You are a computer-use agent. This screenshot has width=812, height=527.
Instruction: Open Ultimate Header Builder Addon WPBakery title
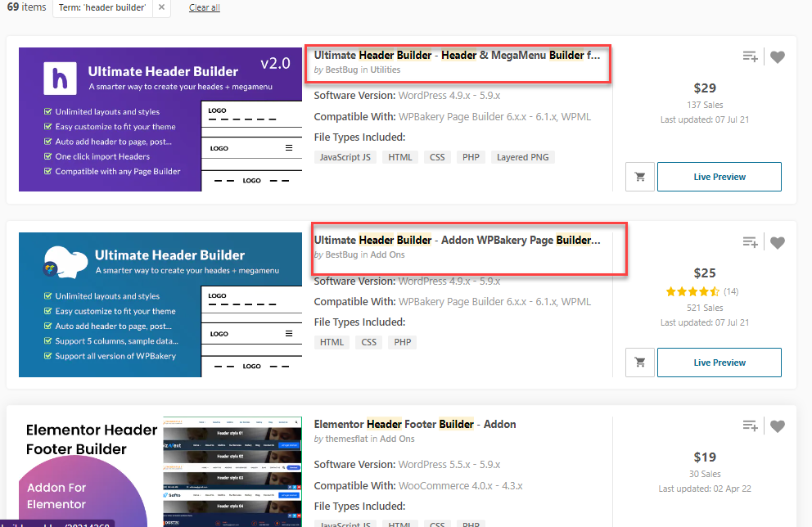[x=457, y=241]
